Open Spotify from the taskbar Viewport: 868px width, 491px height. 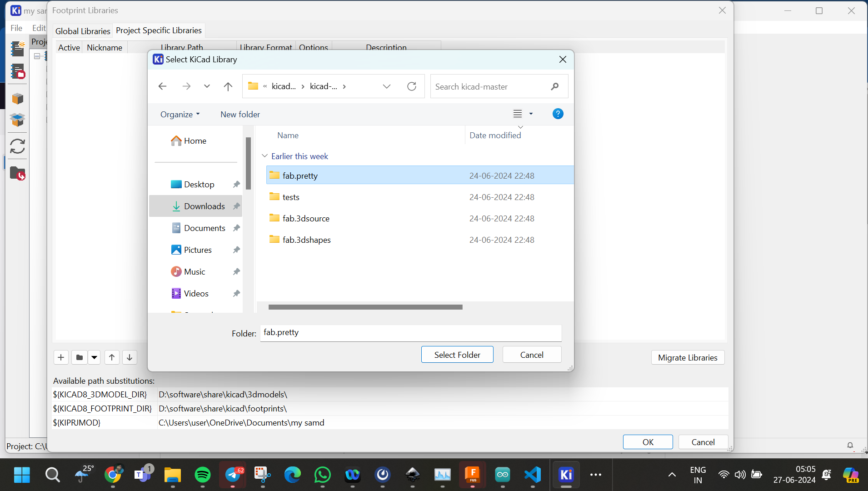click(202, 475)
